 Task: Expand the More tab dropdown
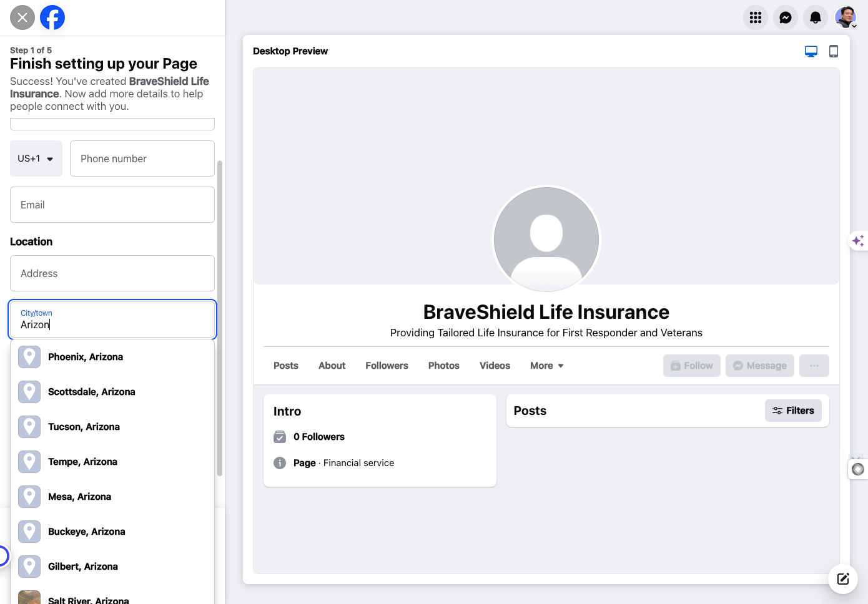point(547,366)
